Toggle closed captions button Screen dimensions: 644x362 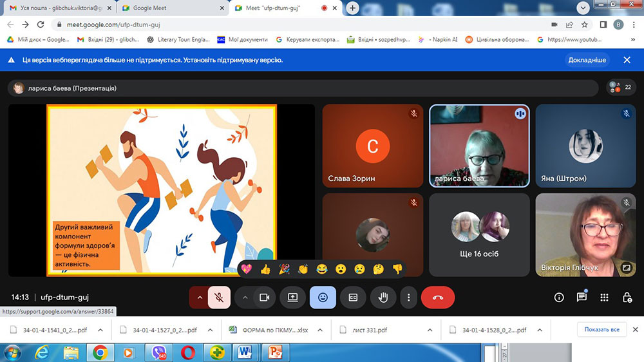pyautogui.click(x=353, y=298)
